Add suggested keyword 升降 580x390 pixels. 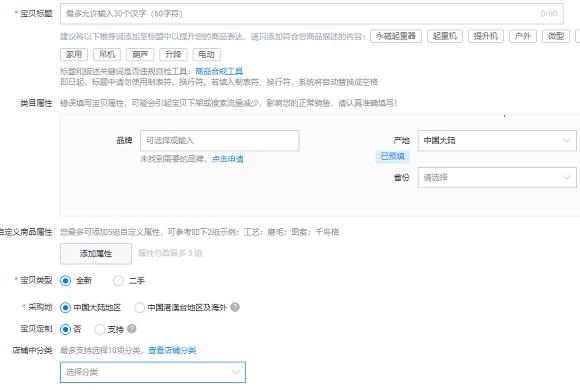pyautogui.click(x=173, y=54)
